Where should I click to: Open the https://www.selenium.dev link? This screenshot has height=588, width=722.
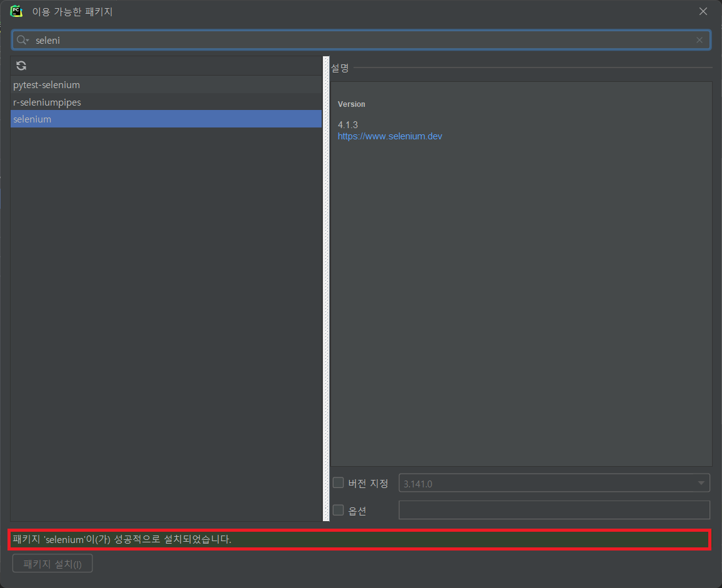click(390, 136)
